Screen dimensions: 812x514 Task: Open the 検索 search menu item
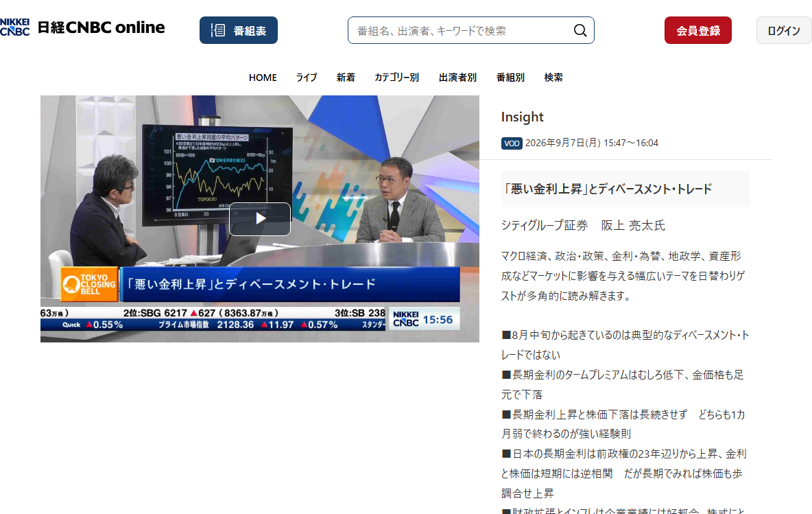point(553,78)
